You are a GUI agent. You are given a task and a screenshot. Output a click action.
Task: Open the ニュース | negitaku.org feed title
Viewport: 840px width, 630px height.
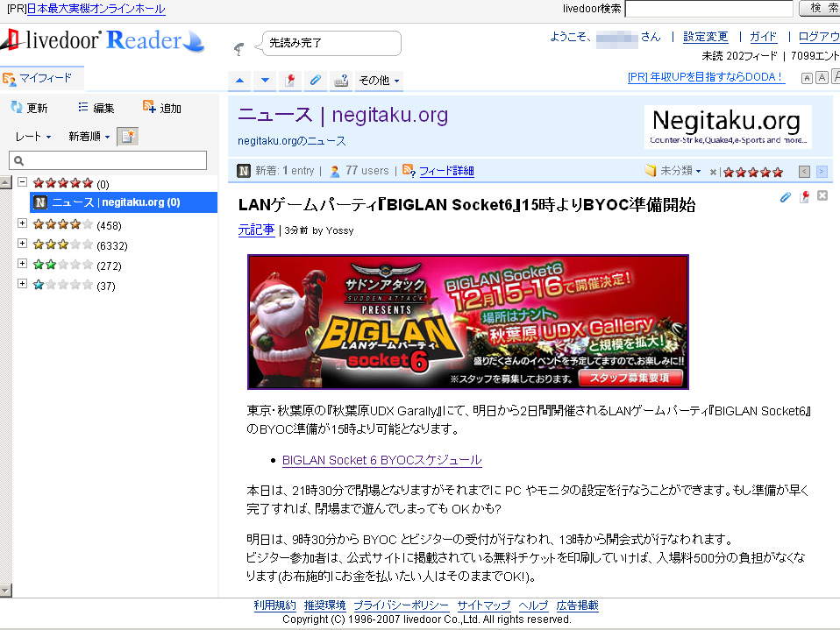(343, 115)
